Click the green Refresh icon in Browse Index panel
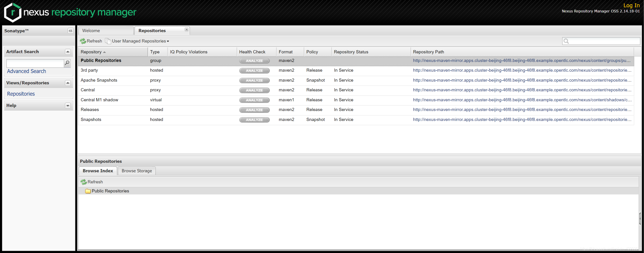The image size is (644, 253). [83, 182]
